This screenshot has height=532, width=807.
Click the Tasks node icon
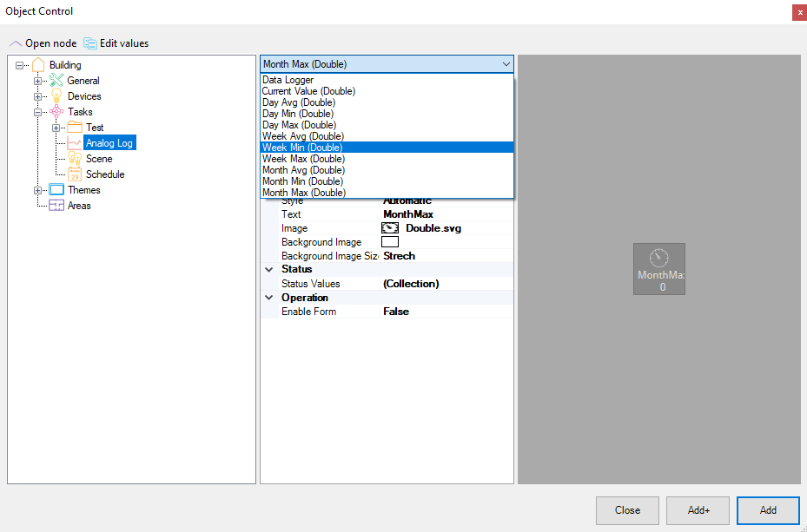click(x=56, y=112)
